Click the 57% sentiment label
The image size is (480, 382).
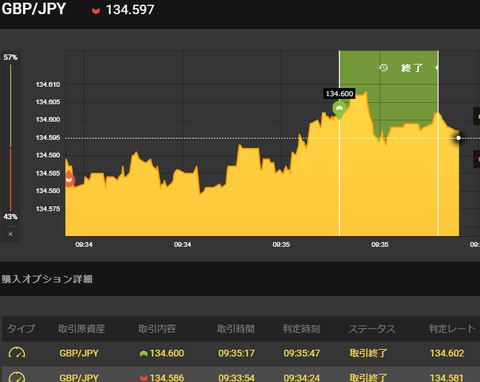10,57
